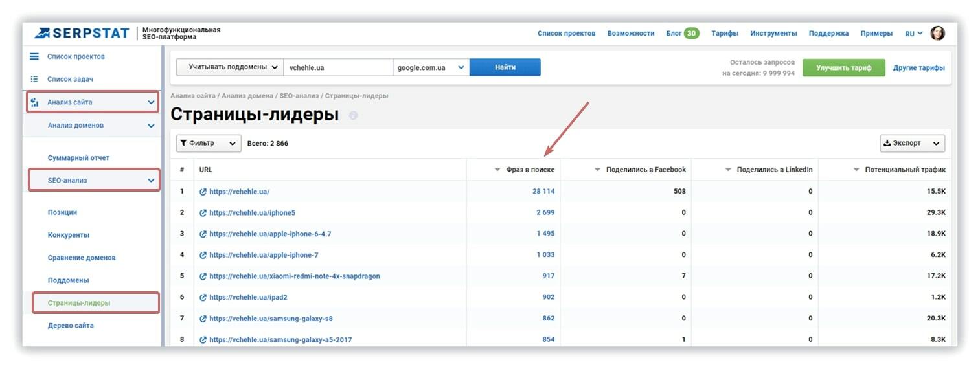
Task: Click phrase count 28 114
Action: (x=543, y=192)
